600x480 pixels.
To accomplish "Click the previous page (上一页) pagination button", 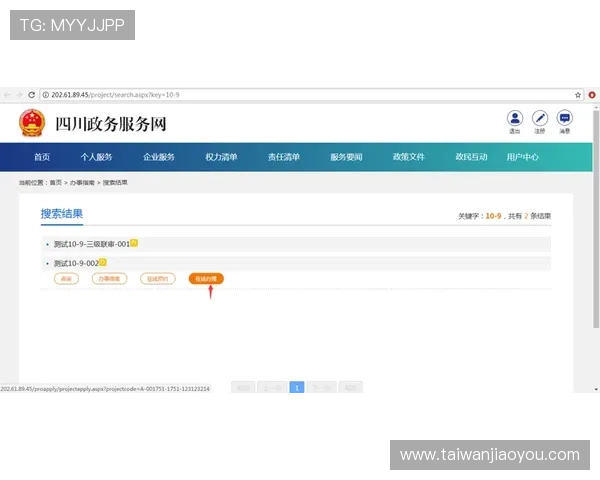I will [272, 387].
